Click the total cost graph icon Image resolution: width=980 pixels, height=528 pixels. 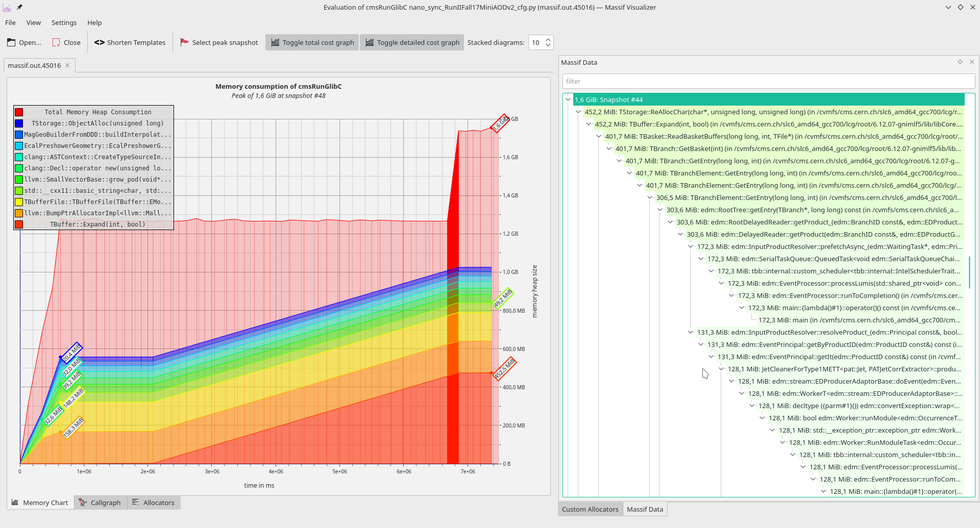point(275,42)
